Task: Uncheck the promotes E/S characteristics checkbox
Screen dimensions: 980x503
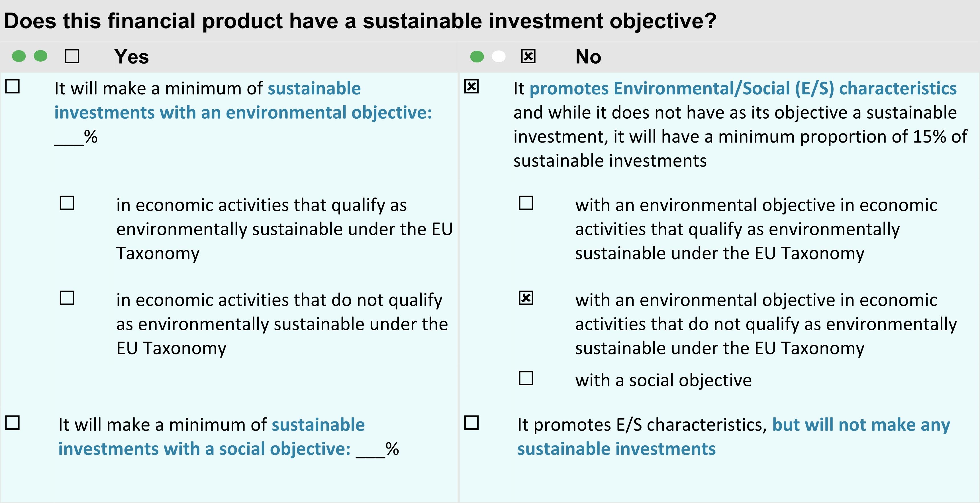Action: (471, 86)
